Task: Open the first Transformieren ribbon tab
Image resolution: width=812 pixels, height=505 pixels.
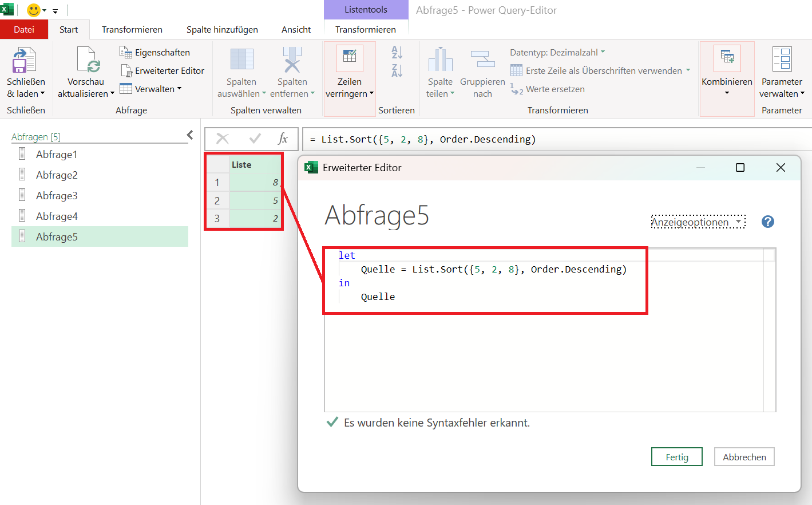Action: [x=132, y=29]
